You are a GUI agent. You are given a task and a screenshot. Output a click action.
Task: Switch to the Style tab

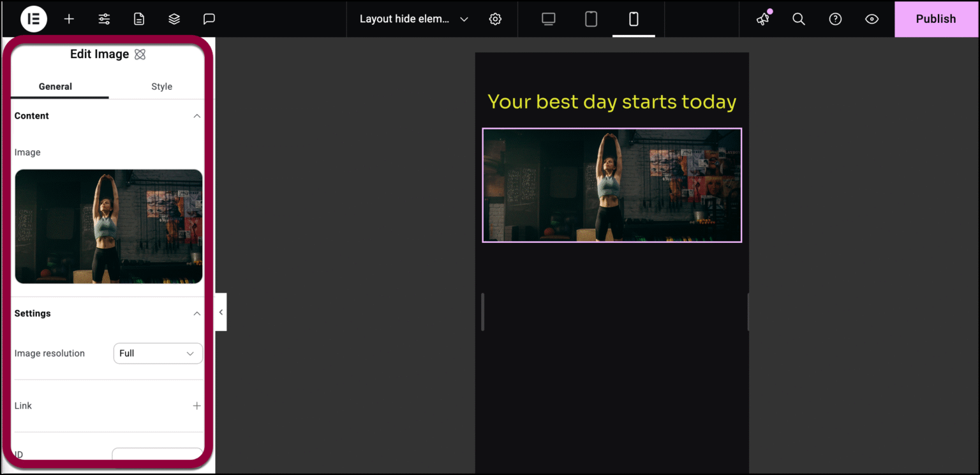coord(161,86)
